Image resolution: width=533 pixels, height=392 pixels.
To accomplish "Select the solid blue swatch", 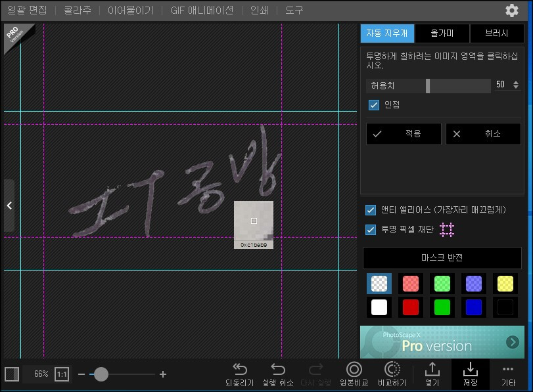I will pyautogui.click(x=473, y=307).
